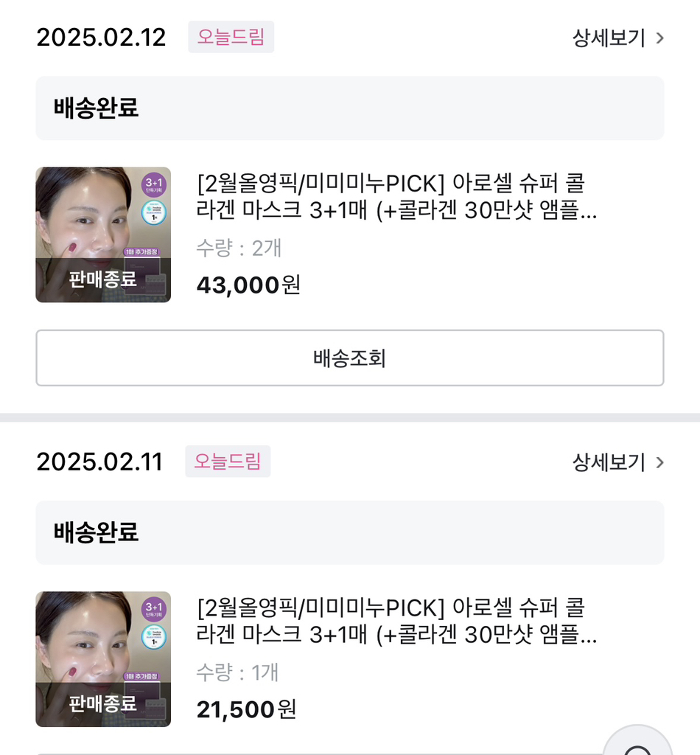Select the 배송완료 status bar under 2025.02.11
Image resolution: width=700 pixels, height=755 pixels.
tap(350, 532)
